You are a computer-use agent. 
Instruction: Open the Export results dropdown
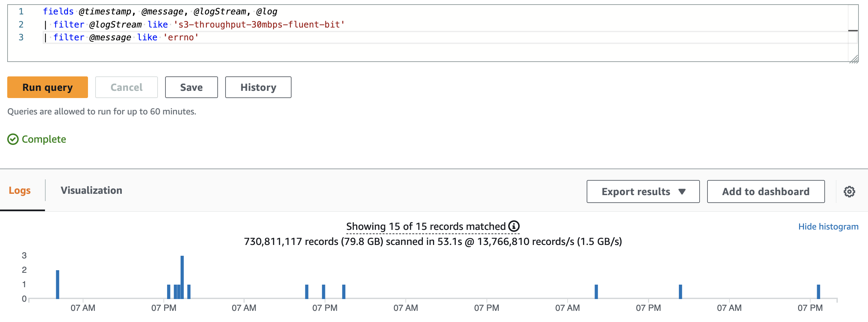pos(643,191)
